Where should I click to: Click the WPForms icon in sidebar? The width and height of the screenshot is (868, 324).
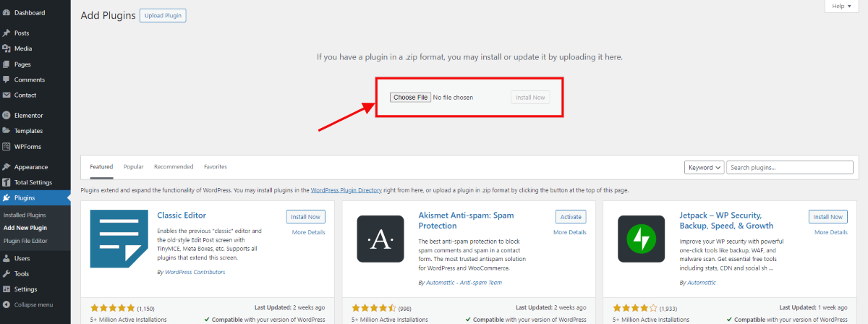pos(7,147)
